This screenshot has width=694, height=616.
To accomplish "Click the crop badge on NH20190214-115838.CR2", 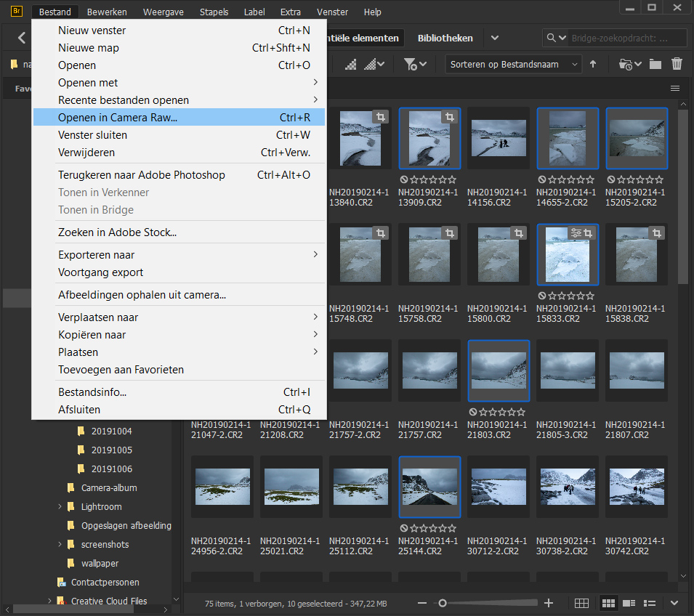I will (x=657, y=233).
